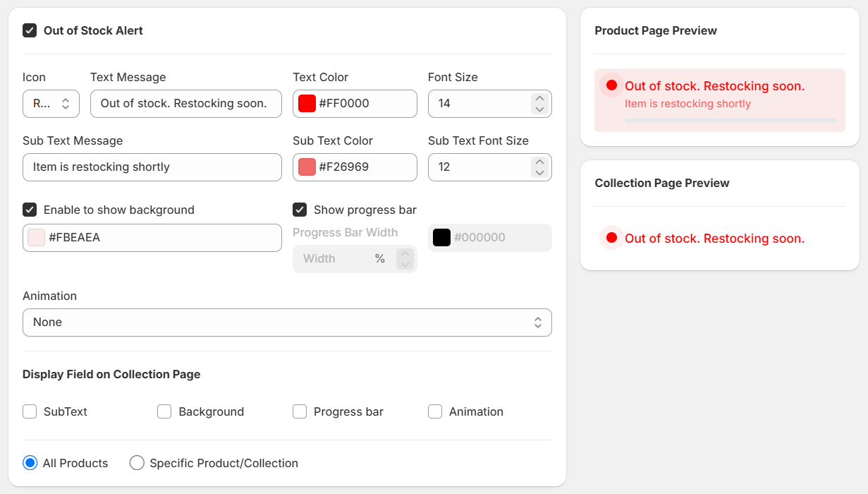Increase Sub Text Font Size stepper
868x494 pixels.
tap(539, 162)
